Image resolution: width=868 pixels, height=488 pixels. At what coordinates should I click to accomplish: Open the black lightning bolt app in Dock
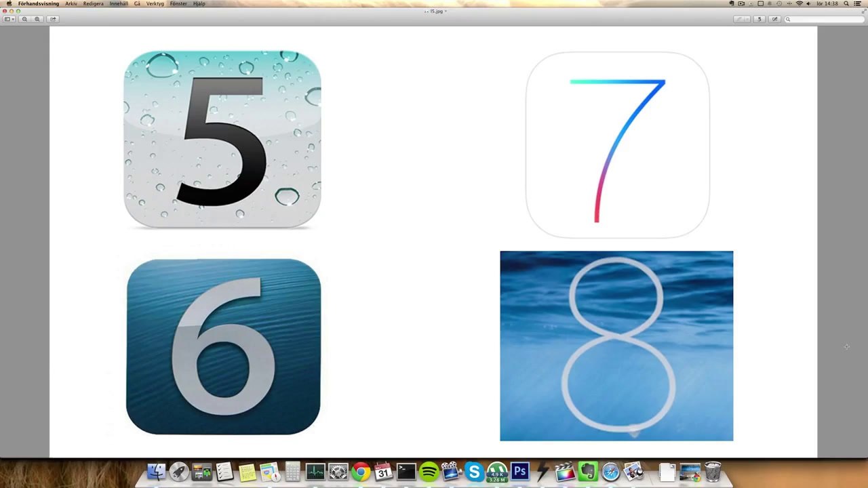click(543, 472)
